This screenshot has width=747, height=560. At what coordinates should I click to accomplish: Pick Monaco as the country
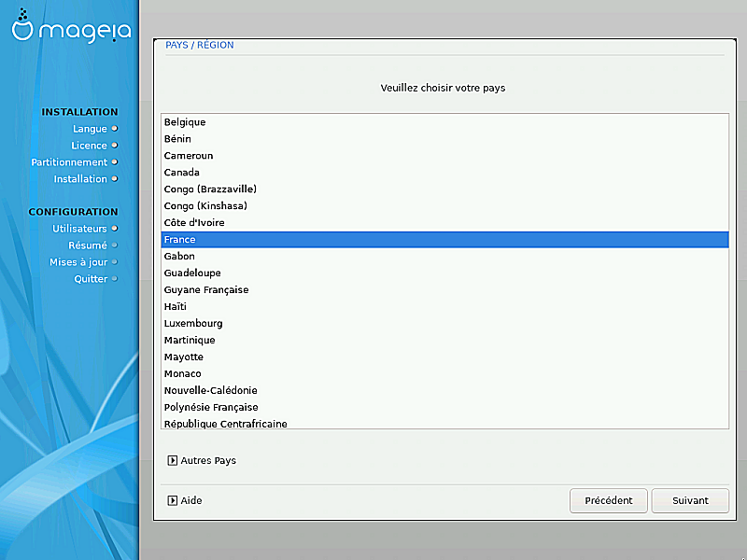[x=183, y=374]
